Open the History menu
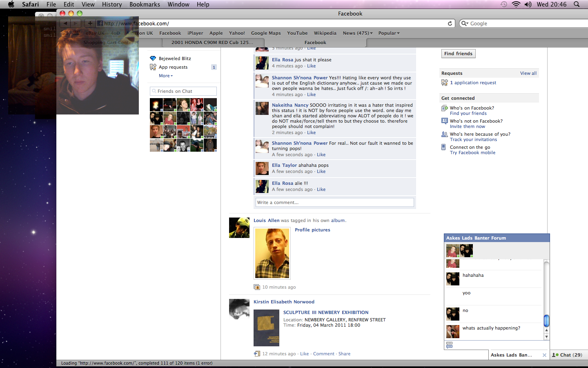 pyautogui.click(x=112, y=4)
